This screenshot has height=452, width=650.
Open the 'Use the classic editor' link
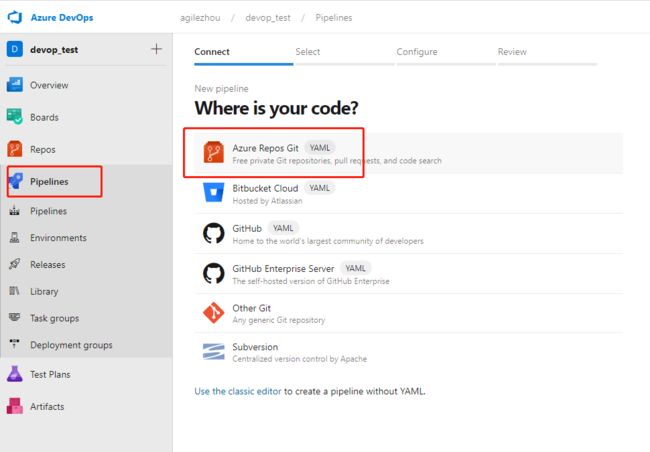238,391
